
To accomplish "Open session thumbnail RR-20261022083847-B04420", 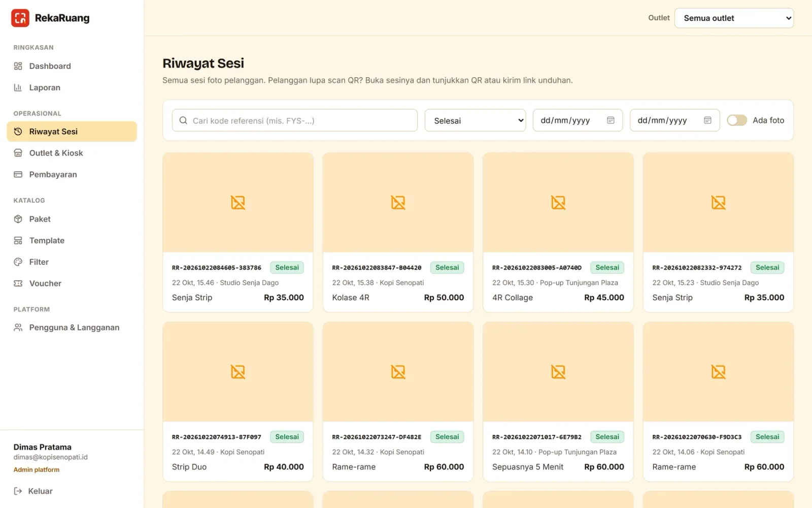I will click(398, 203).
